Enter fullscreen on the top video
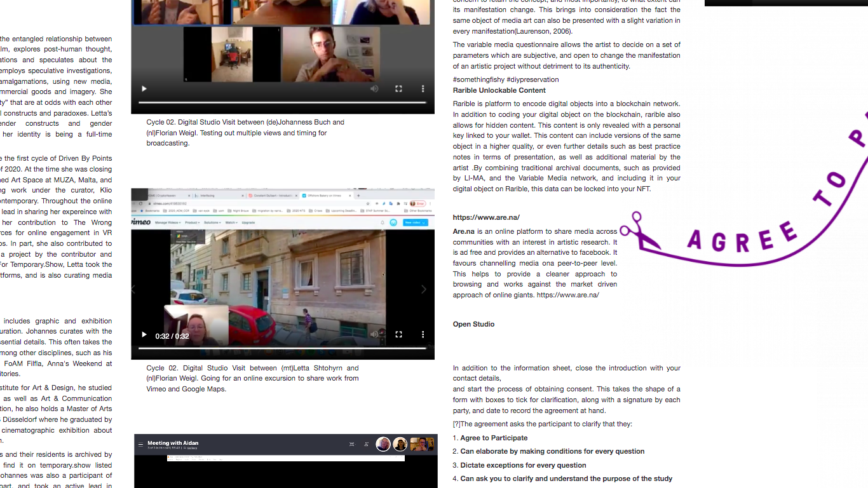 [x=398, y=89]
